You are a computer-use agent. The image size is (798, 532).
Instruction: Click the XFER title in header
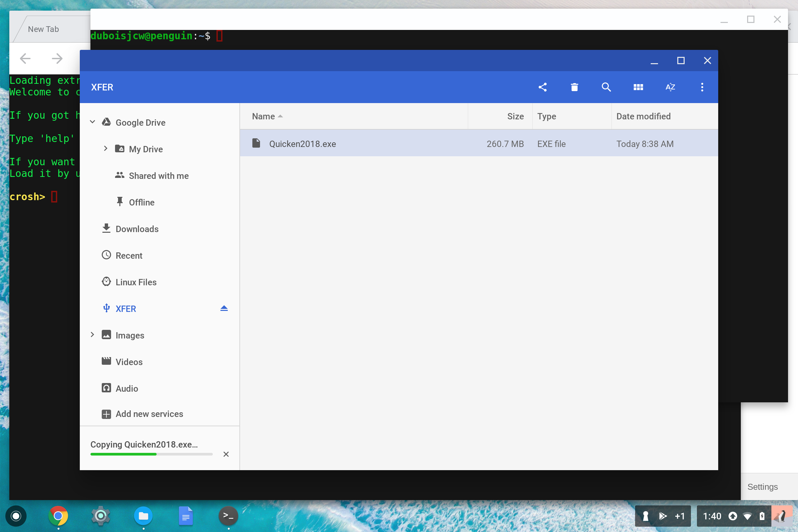102,87
